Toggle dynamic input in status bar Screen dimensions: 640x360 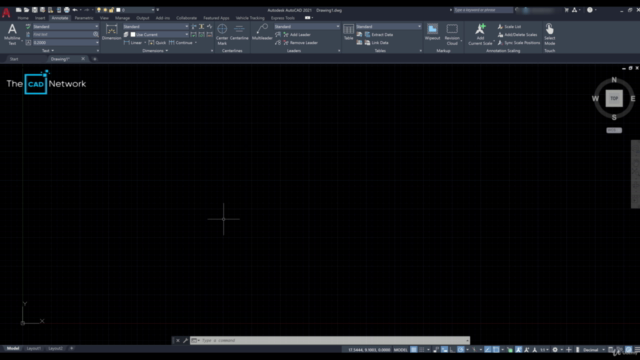(x=444, y=350)
